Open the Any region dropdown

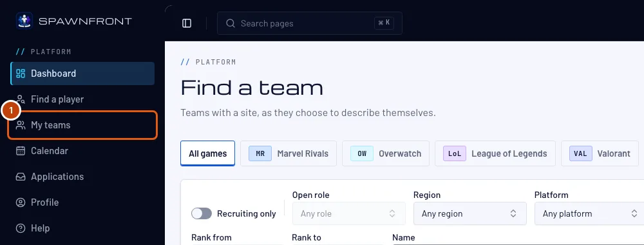click(470, 214)
